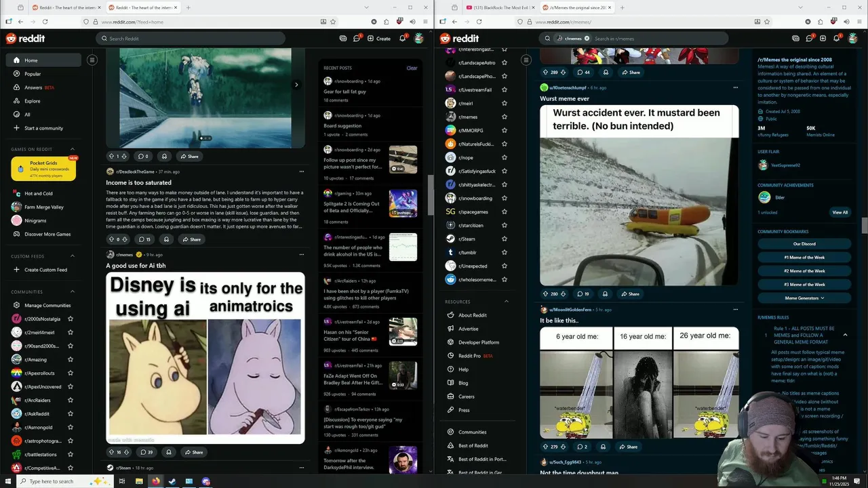The image size is (868, 488).
Task: Downvote the 'Wurst meme ever' post
Action: [563, 294]
